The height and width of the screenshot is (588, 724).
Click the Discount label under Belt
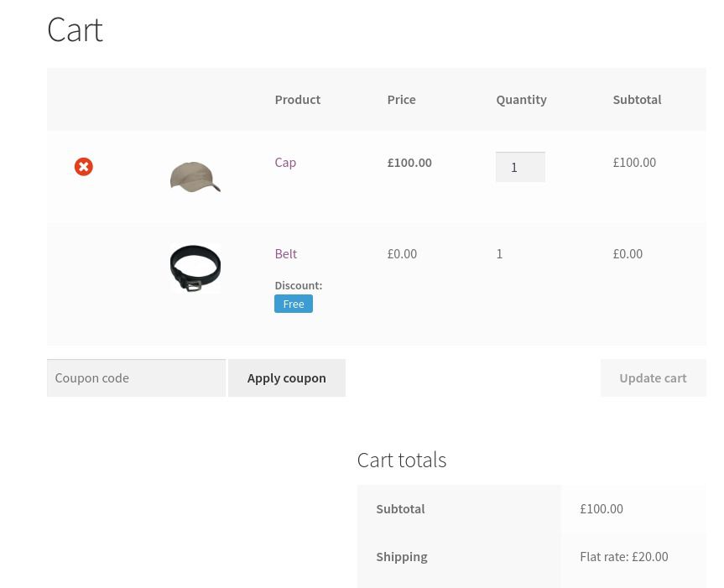pyautogui.click(x=298, y=285)
